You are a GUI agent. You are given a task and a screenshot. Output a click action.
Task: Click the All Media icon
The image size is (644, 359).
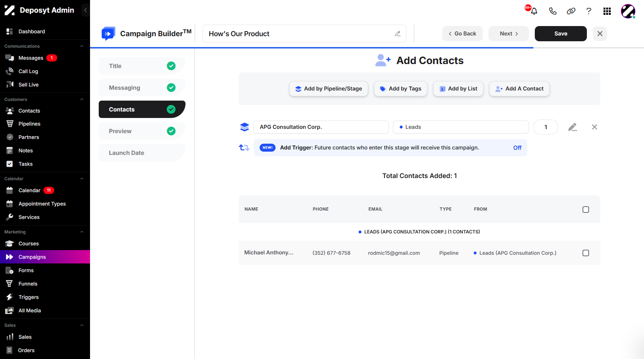pos(10,311)
